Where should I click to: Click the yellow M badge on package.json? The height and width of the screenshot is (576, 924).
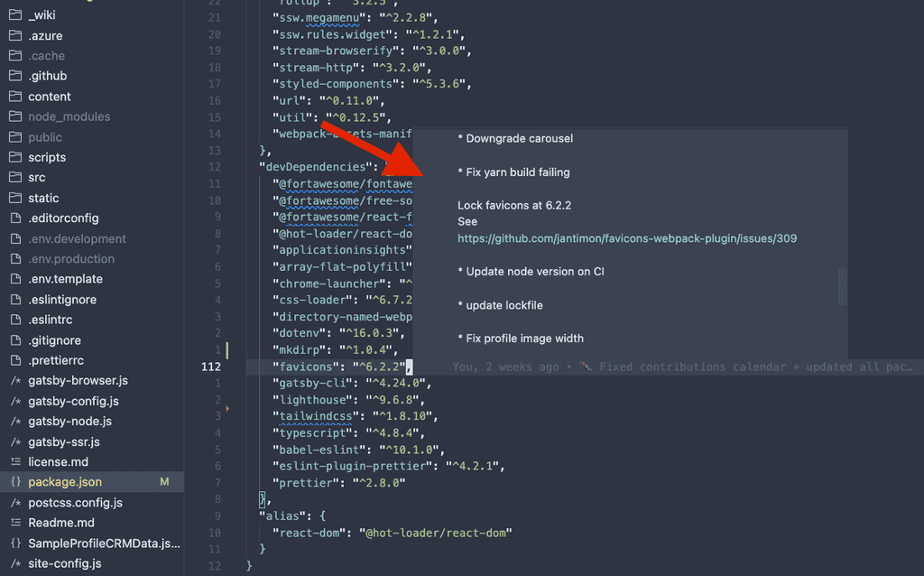[x=163, y=482]
